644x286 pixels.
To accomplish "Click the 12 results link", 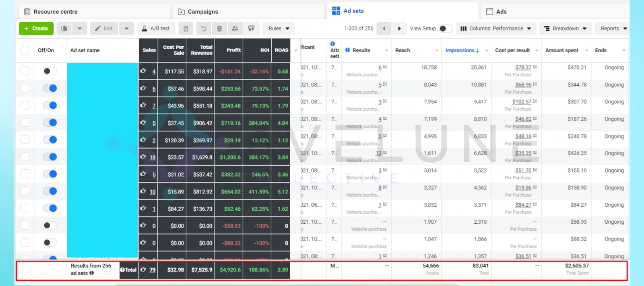I will tap(378, 153).
